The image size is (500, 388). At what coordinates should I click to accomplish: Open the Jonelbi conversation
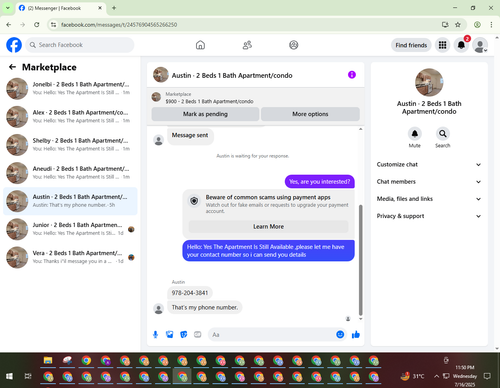pos(70,89)
